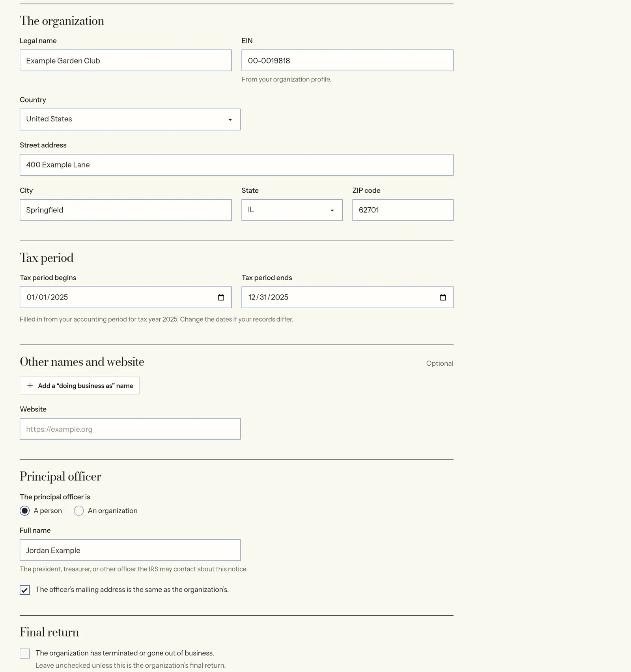Open the State dropdown showing IL

click(x=292, y=210)
